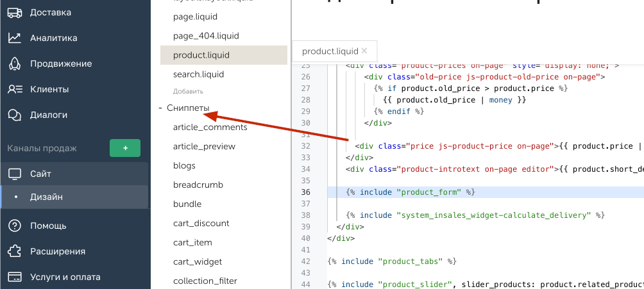644x289 pixels.
Task: Open the Клиенты people icon
Action: tap(15, 90)
